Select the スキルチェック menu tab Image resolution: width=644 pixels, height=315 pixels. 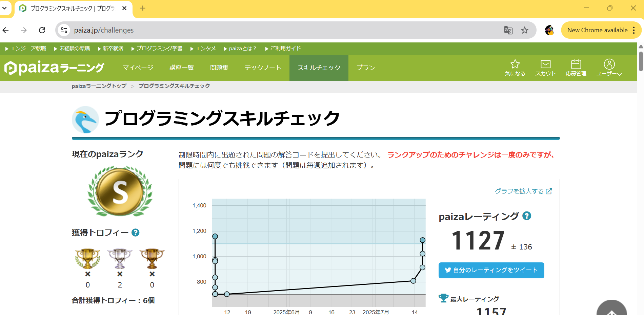319,68
